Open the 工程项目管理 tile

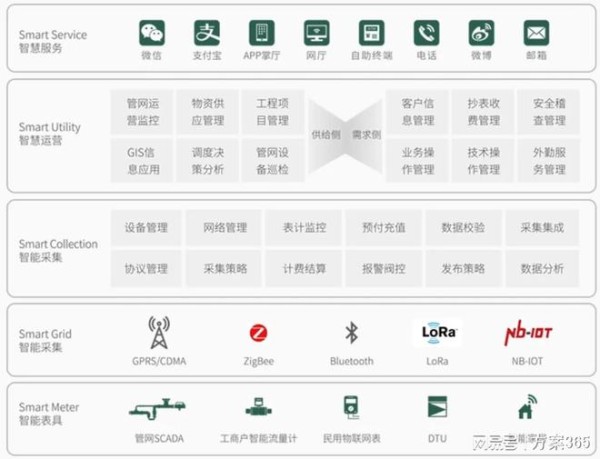[273, 112]
